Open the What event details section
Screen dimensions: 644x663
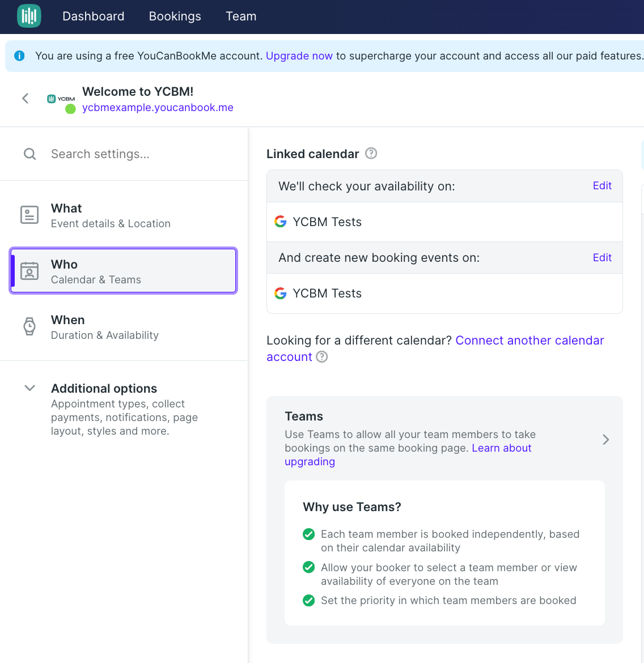click(123, 215)
